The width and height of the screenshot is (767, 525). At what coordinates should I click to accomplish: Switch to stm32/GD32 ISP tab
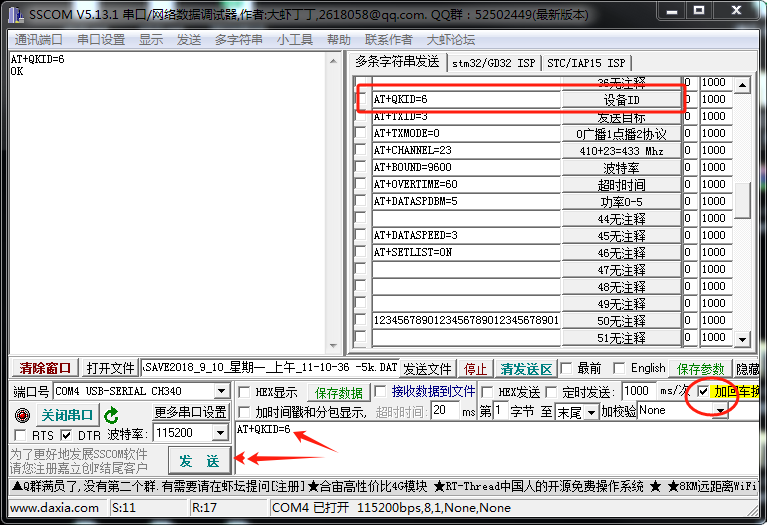494,63
